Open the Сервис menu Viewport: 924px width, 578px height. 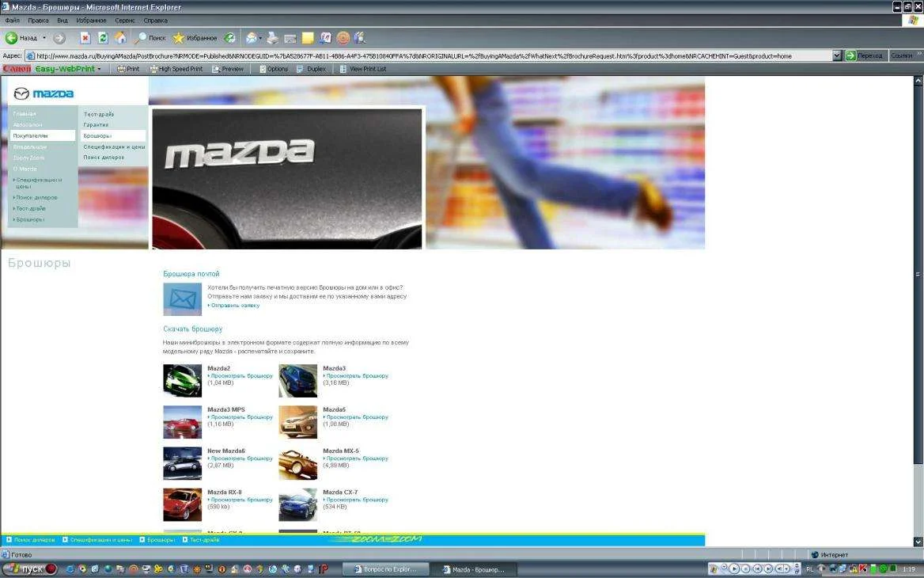point(125,20)
